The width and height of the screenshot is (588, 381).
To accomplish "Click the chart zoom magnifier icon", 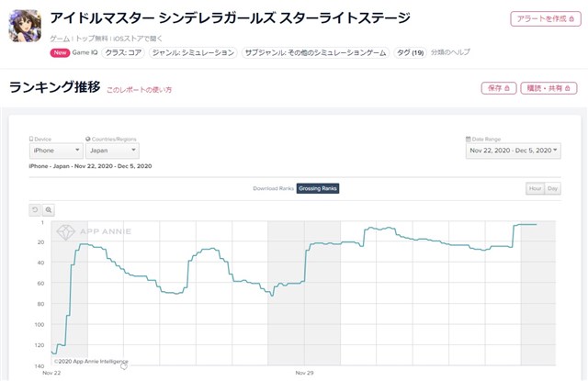I will coord(49,210).
